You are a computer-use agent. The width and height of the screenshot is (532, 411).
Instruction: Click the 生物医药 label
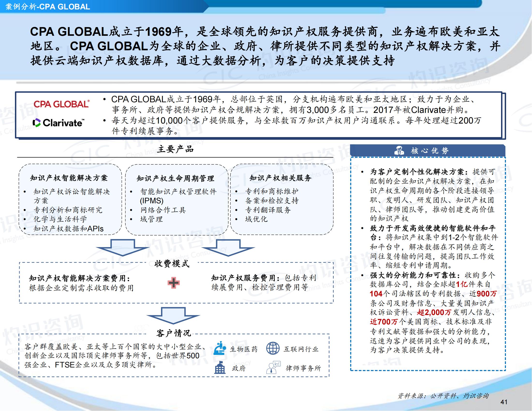pos(244,349)
